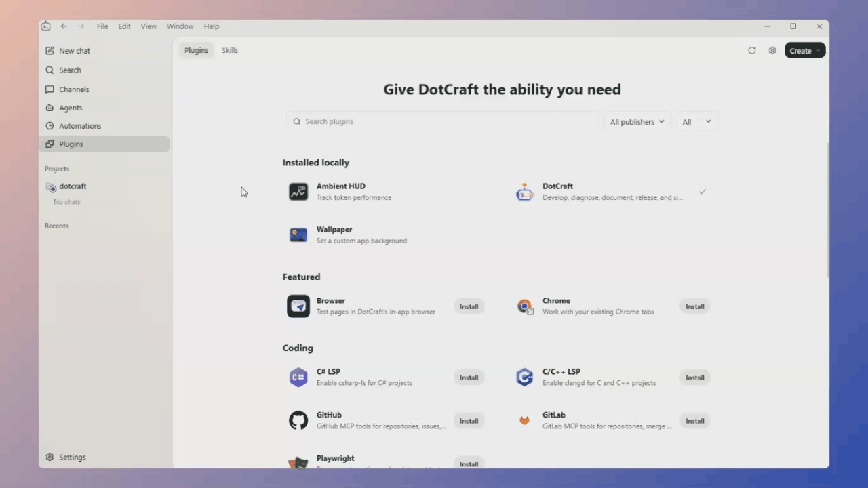Open the All publishers dropdown
This screenshot has width=868, height=488.
637,122
